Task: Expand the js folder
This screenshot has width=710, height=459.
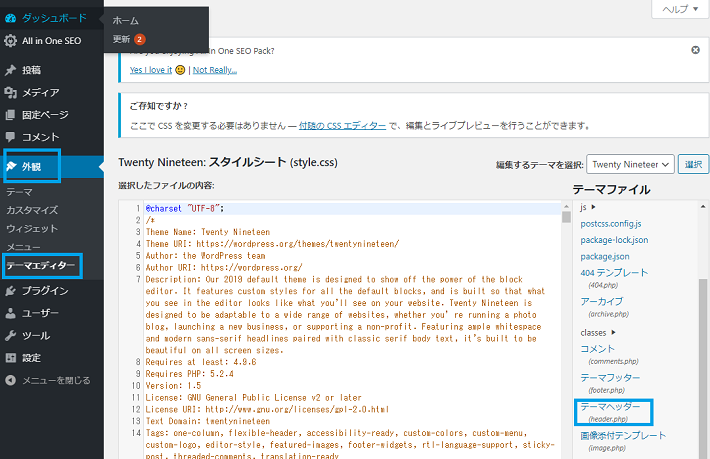Action: (x=588, y=207)
